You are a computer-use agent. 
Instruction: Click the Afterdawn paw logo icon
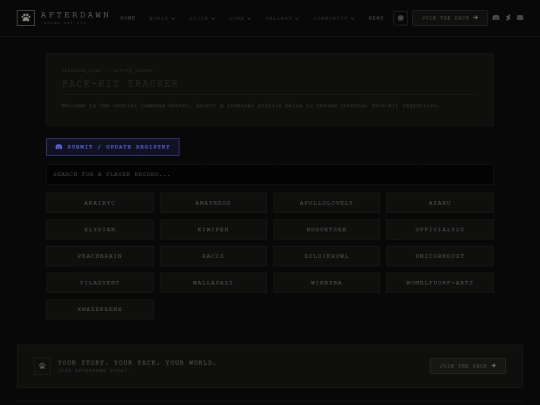point(26,18)
